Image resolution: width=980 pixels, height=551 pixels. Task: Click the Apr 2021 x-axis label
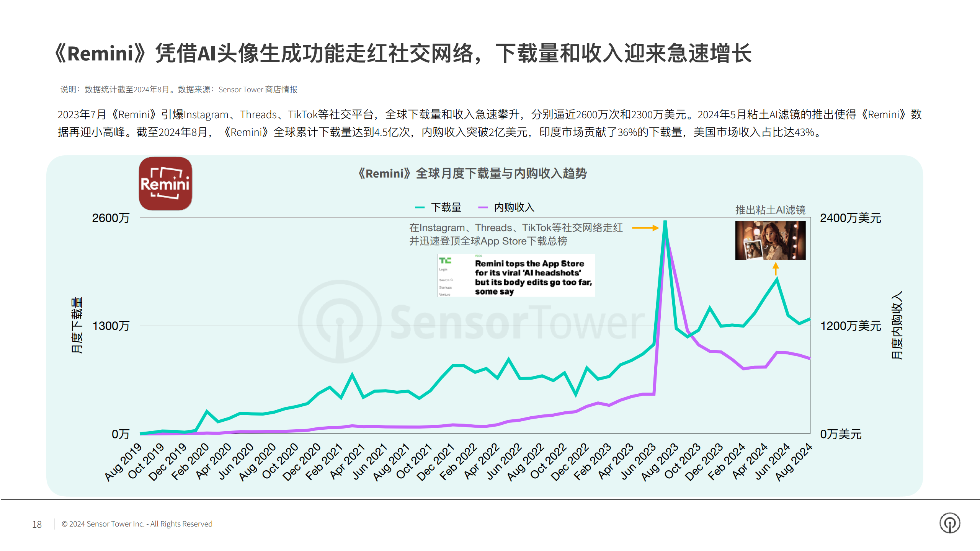point(347,461)
